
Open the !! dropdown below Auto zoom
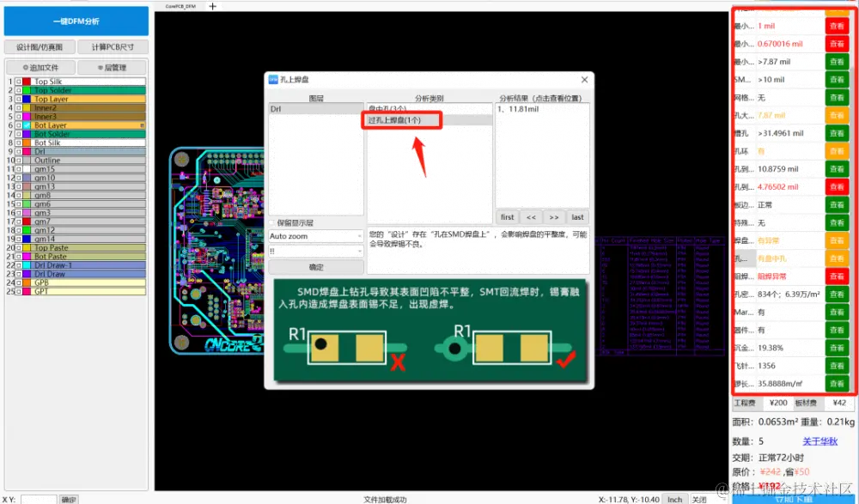tap(316, 251)
